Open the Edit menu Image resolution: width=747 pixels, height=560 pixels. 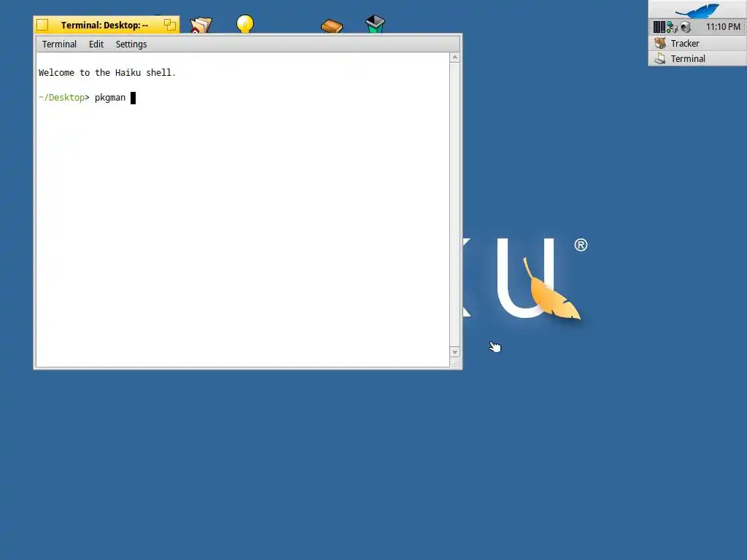click(x=96, y=44)
